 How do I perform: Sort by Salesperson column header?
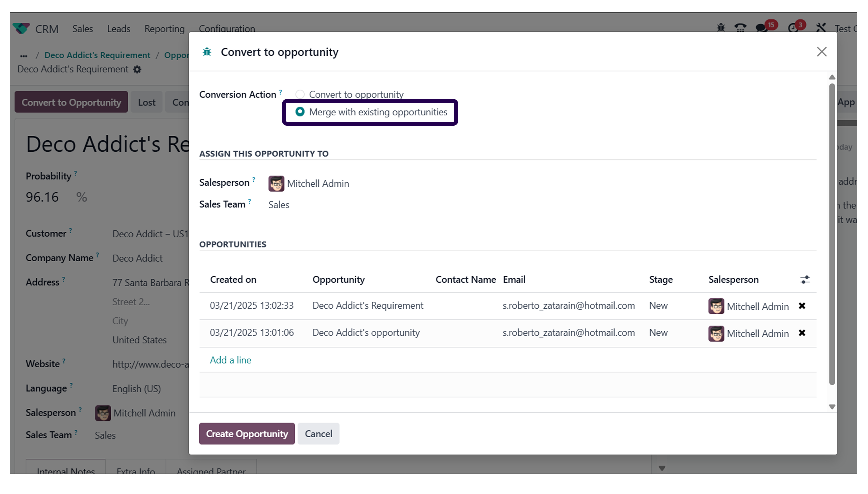(733, 280)
